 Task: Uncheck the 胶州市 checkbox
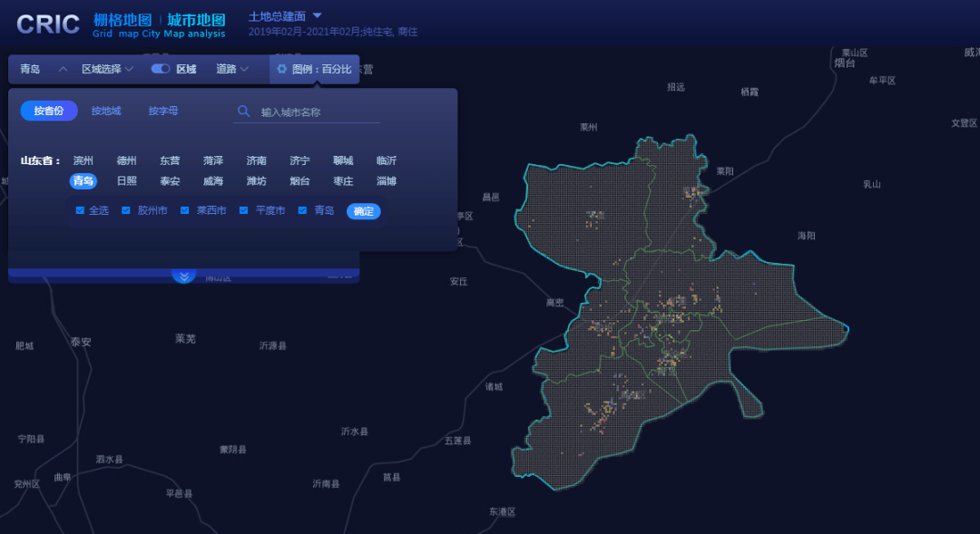tap(126, 210)
